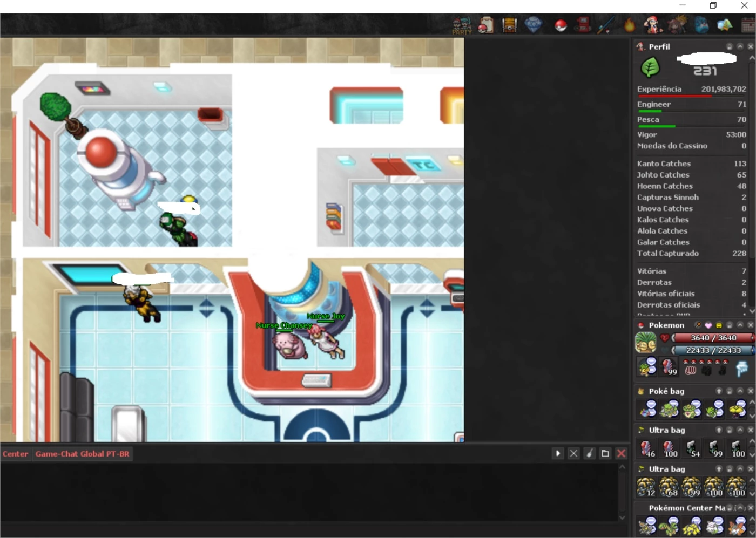Switch to Game-Chat Global PT-BR tab

[x=82, y=454]
